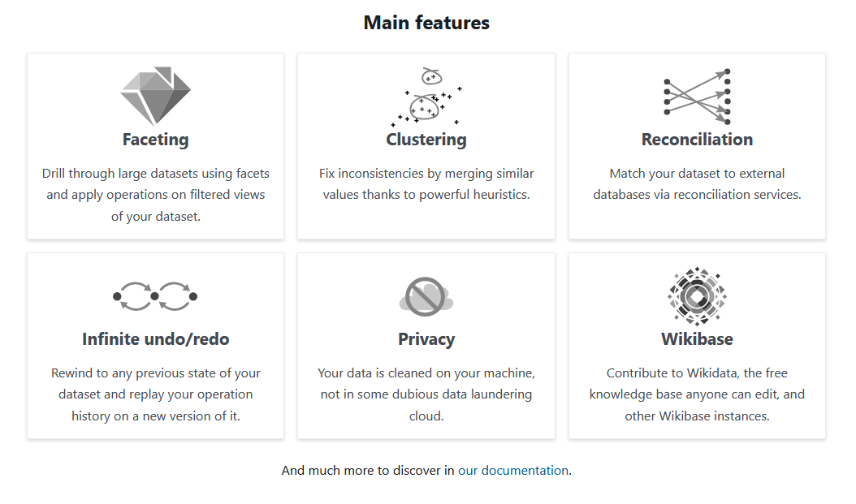Click the Clustering scatter-plot icon
856x504 pixels.
[x=426, y=97]
